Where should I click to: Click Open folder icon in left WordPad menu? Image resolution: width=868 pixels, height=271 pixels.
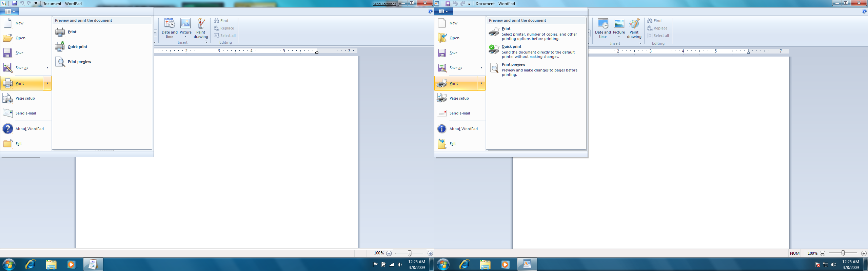[x=7, y=38]
